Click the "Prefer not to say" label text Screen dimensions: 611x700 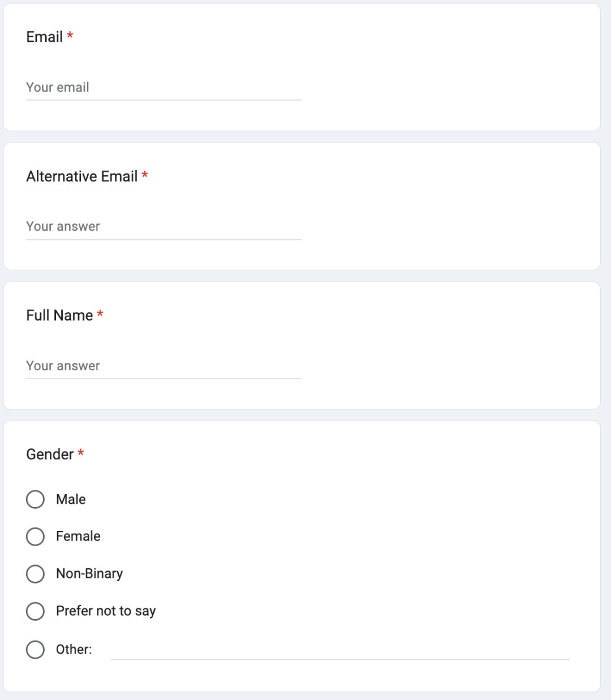106,611
